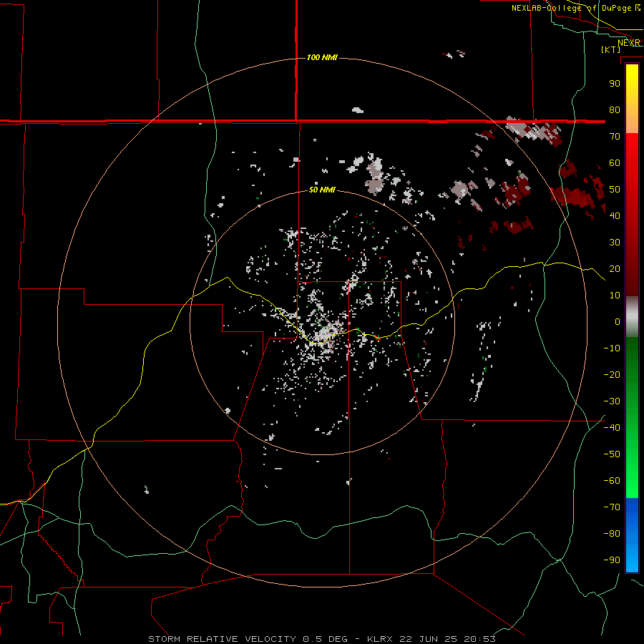Viewport: 644px width, 644px height.
Task: Click the "KLRX" radar site identifier
Action: (379, 639)
